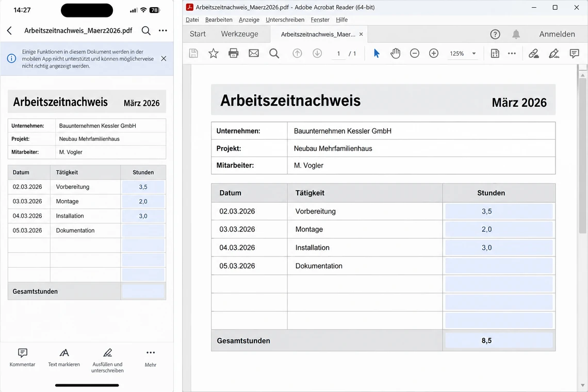Go to previous page with up arrow
This screenshot has height=392, width=588.
(297, 53)
